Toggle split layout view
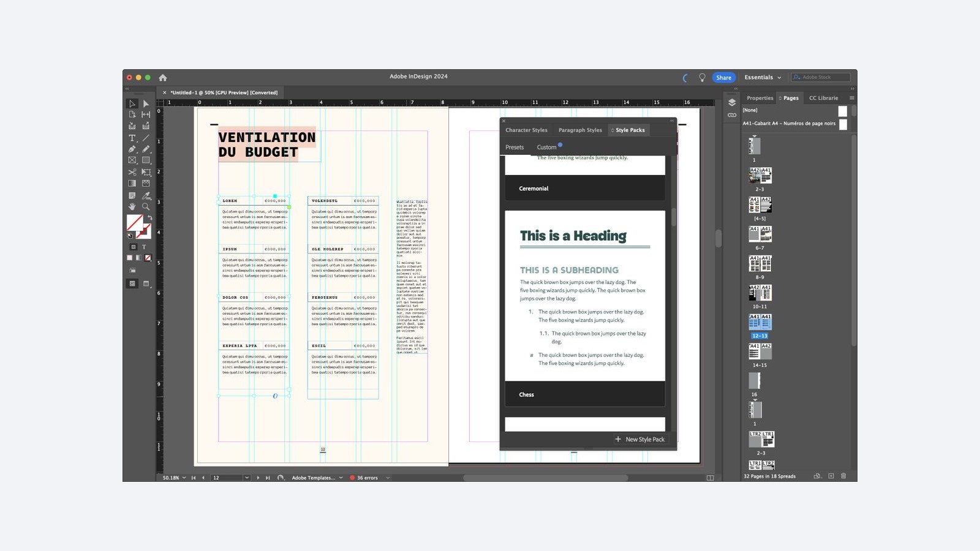This screenshot has width=980, height=551. [x=710, y=478]
